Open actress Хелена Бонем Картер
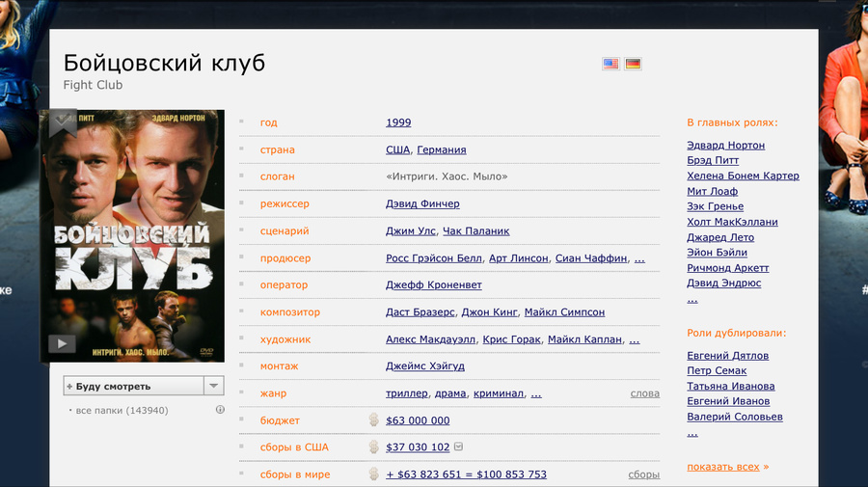 pos(743,176)
